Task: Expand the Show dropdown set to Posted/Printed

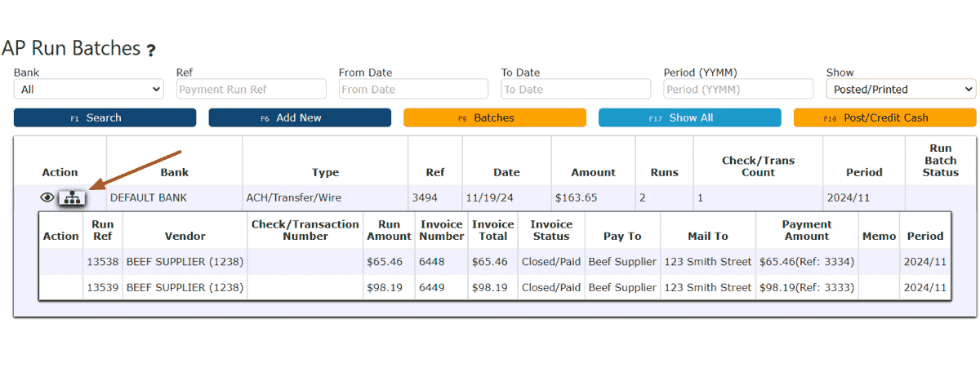Action: pos(901,89)
